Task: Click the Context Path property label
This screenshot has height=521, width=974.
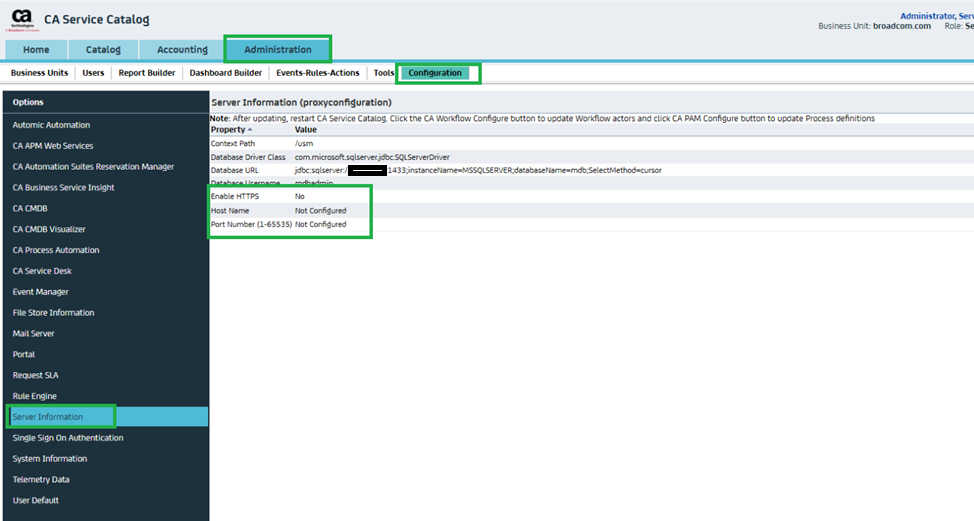Action: 233,143
